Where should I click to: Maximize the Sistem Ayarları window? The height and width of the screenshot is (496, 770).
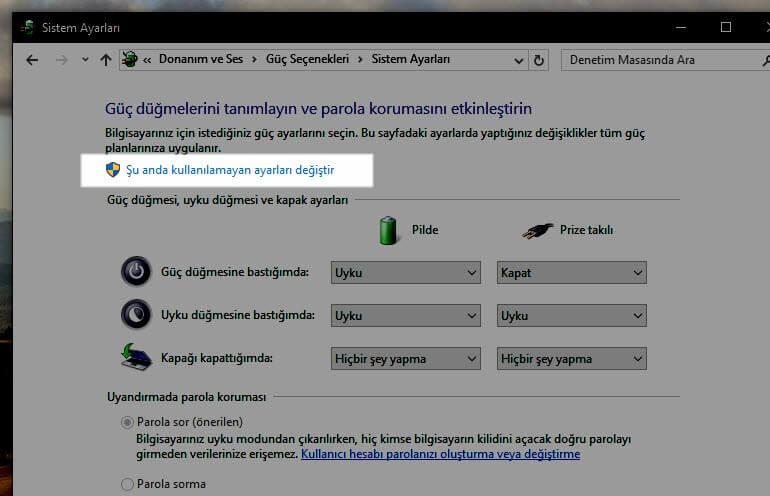726,28
